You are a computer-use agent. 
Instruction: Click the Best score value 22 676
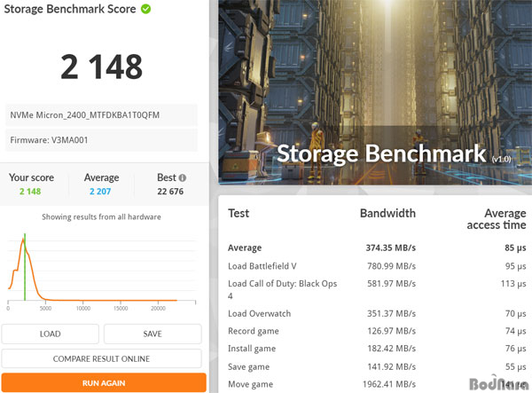170,192
